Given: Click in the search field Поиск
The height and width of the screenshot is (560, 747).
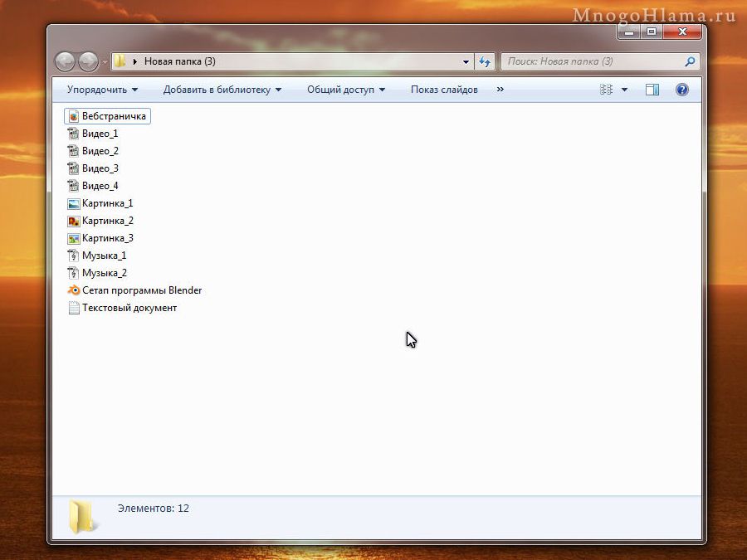Looking at the screenshot, I should coord(591,61).
